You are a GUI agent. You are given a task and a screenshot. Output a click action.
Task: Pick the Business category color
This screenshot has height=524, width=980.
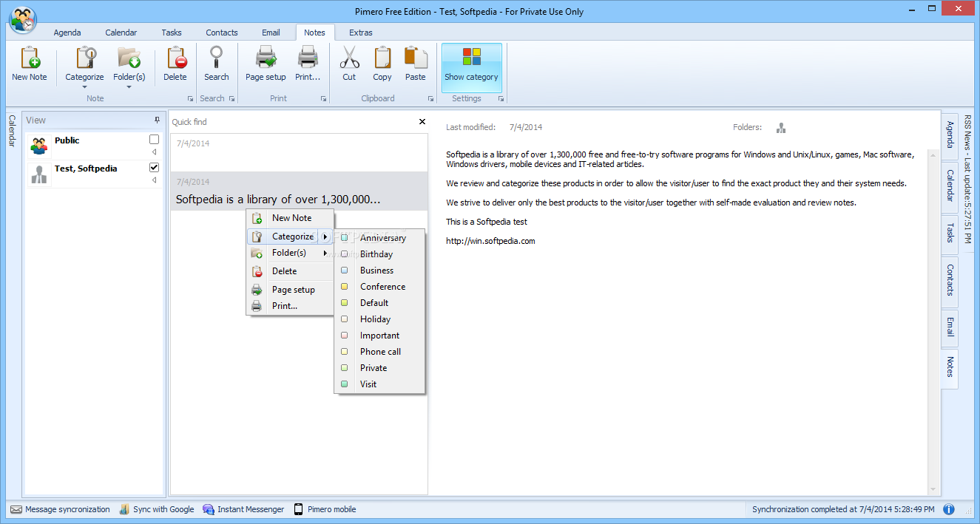point(344,270)
